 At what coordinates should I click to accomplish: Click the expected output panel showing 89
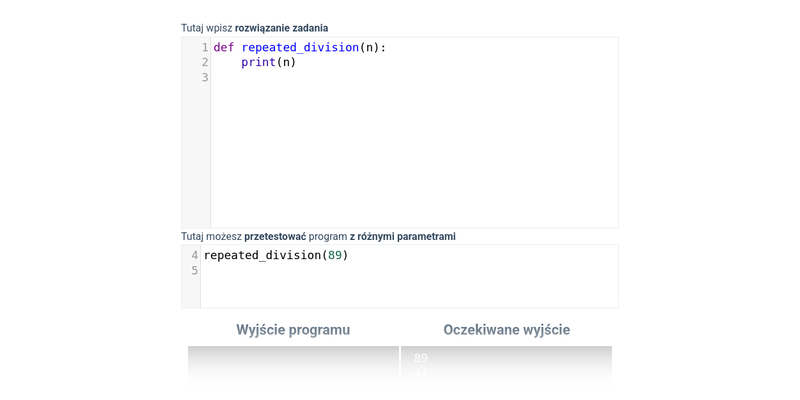506,364
